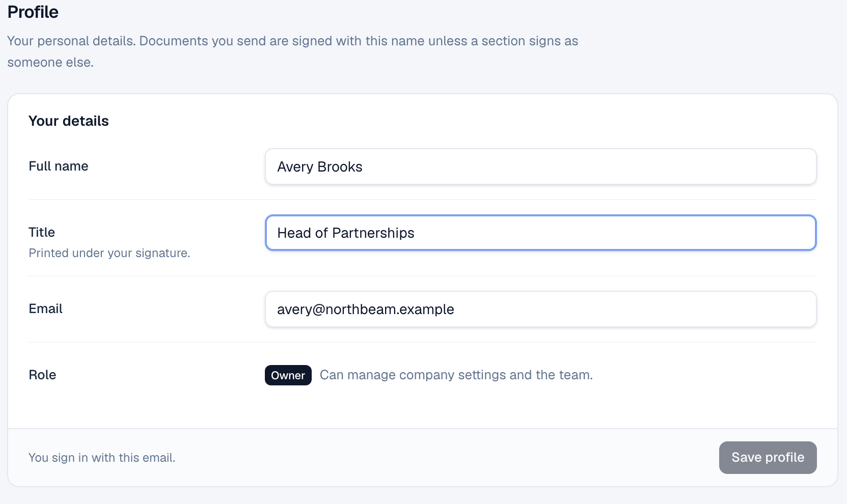Click the Owner role badge
Image resolution: width=847 pixels, height=504 pixels.
tap(288, 375)
